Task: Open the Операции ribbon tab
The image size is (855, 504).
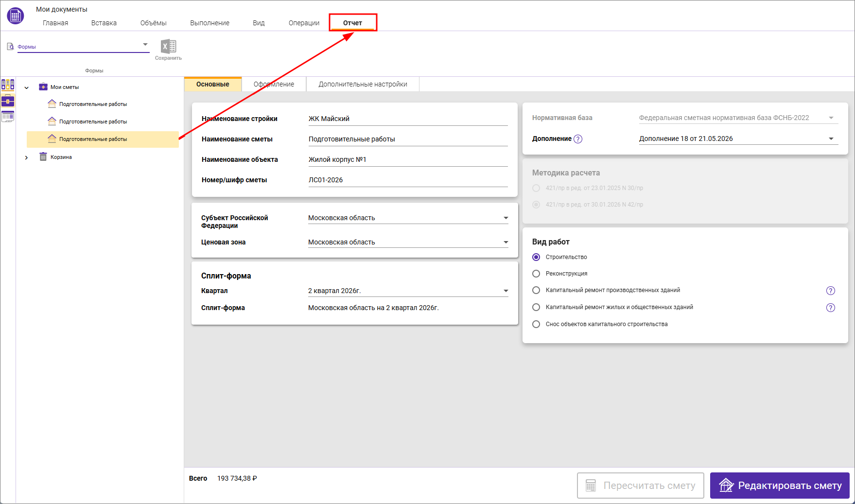Action: click(304, 23)
